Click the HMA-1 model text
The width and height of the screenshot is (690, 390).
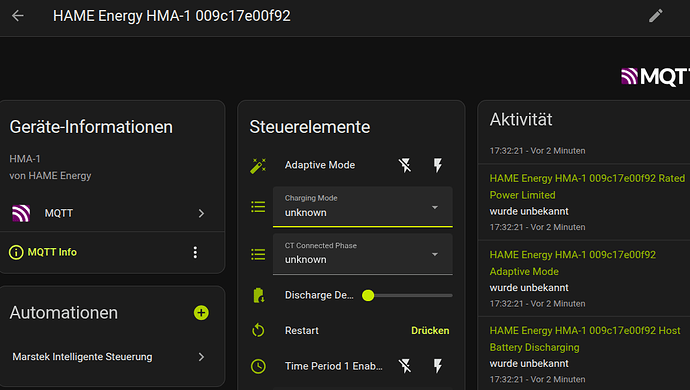click(x=25, y=158)
